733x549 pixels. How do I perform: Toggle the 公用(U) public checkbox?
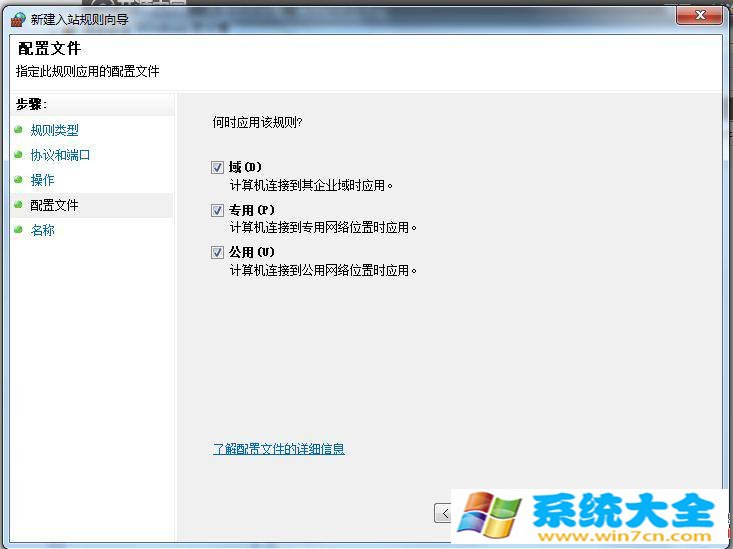click(x=217, y=253)
